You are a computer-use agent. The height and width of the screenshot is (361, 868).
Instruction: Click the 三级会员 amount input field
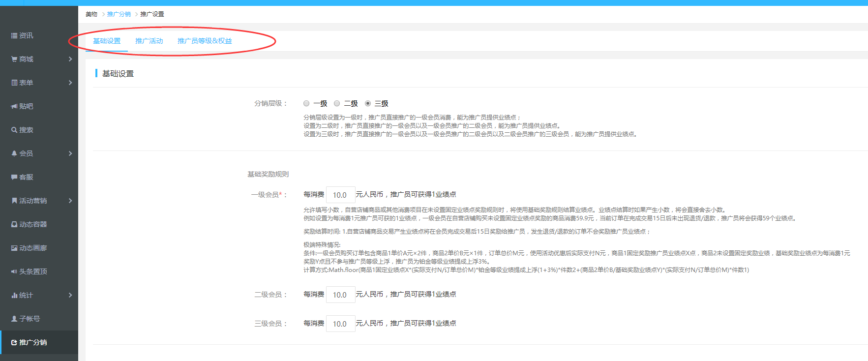(x=340, y=324)
